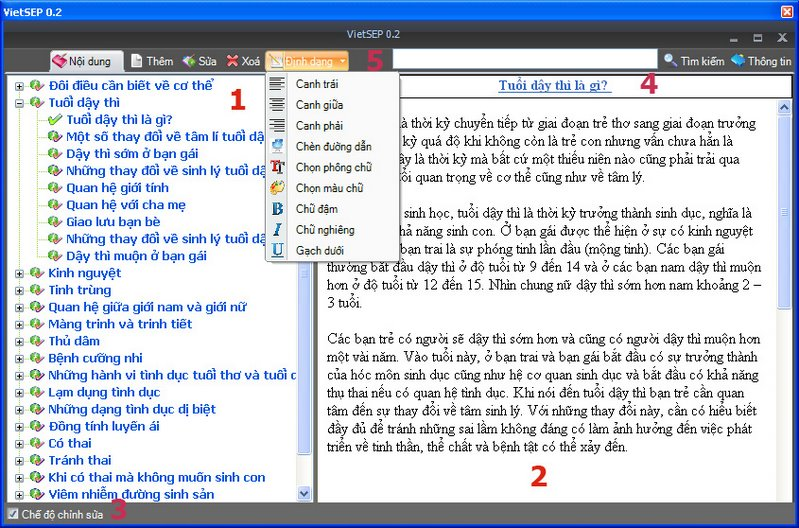Expand Quan hệ giữa giới nam và giới nữ
This screenshot has width=799, height=528.
tap(19, 308)
